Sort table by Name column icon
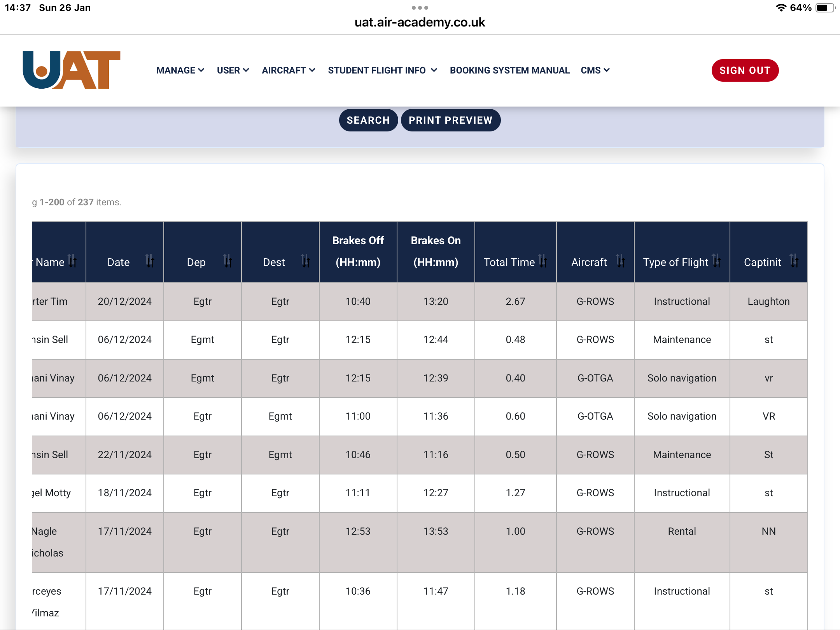840x630 pixels. [72, 261]
